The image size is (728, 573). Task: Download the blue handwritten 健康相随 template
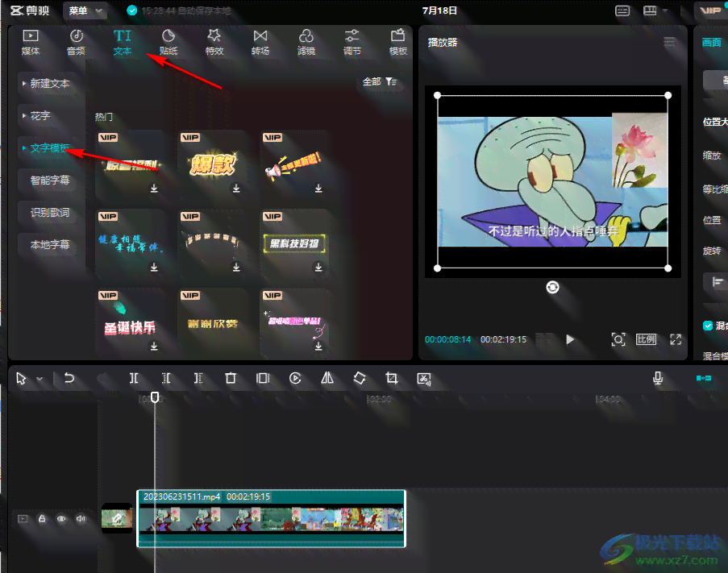tap(154, 268)
